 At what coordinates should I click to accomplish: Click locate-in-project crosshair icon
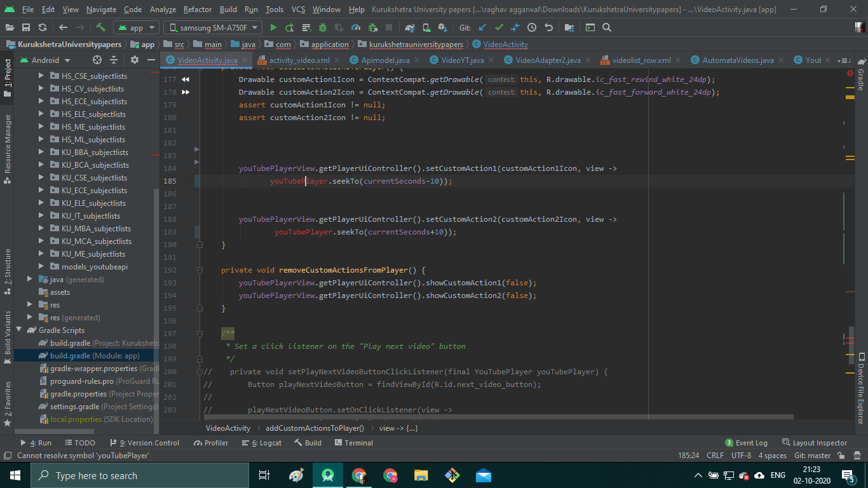(x=97, y=60)
